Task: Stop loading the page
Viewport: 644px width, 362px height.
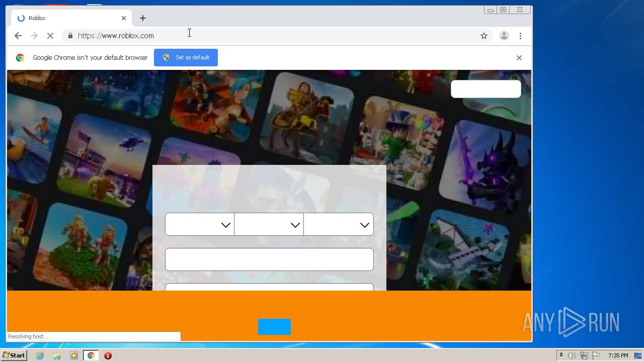Action: (x=50, y=36)
